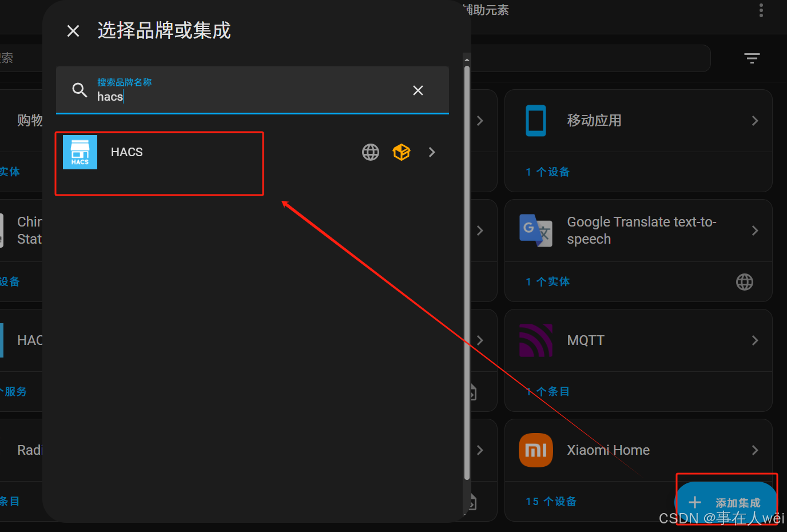The image size is (787, 532).
Task: Click the 添加集成 add integration button
Action: [726, 502]
